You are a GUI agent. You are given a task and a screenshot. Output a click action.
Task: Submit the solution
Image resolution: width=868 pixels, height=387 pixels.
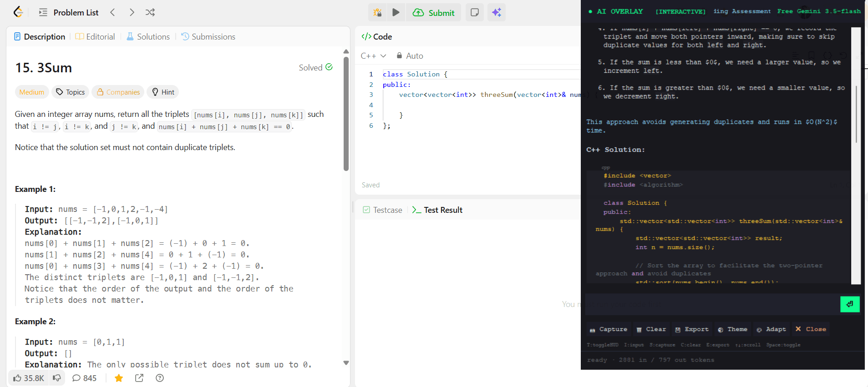pos(433,13)
